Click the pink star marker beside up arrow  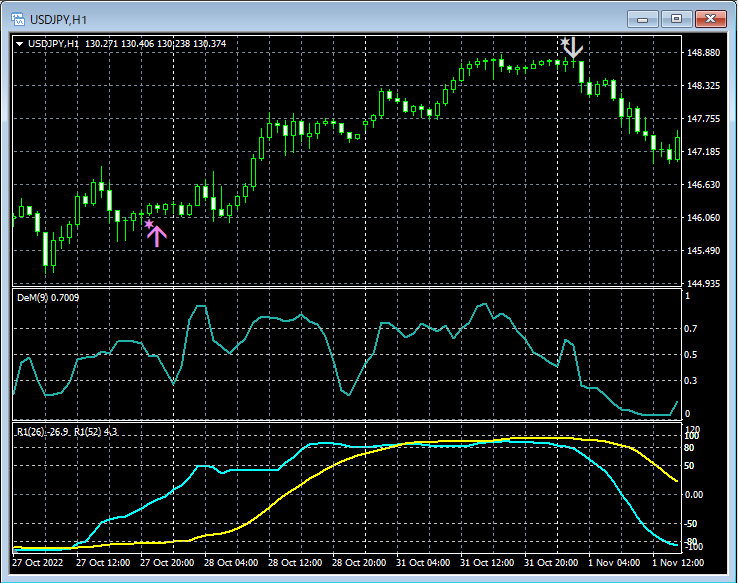[x=148, y=225]
